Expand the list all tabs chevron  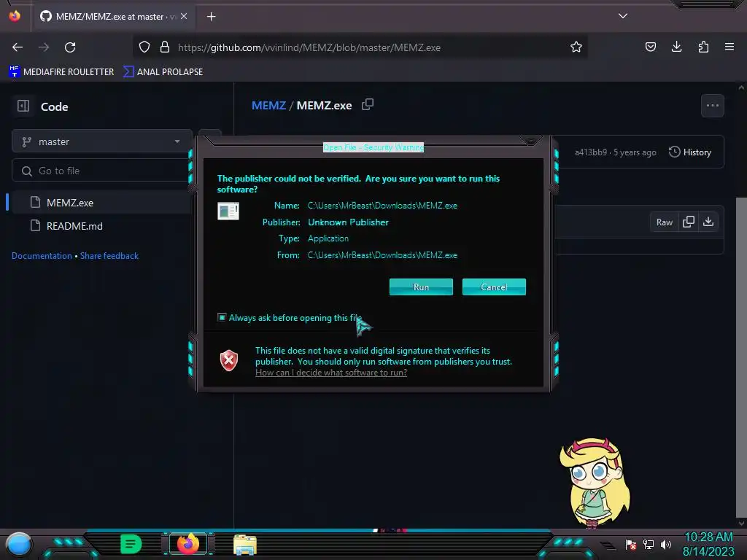(x=623, y=16)
